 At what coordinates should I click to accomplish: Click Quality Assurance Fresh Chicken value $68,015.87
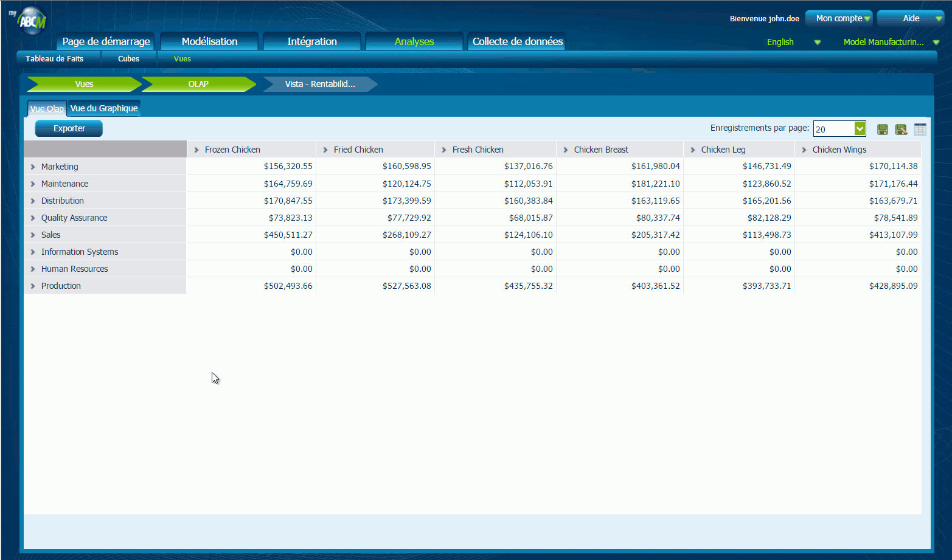(x=530, y=218)
